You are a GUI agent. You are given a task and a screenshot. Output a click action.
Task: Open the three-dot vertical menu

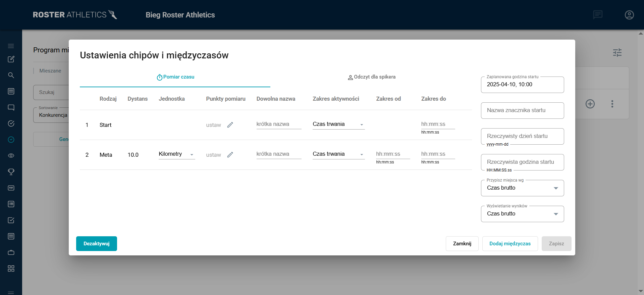[x=612, y=104]
